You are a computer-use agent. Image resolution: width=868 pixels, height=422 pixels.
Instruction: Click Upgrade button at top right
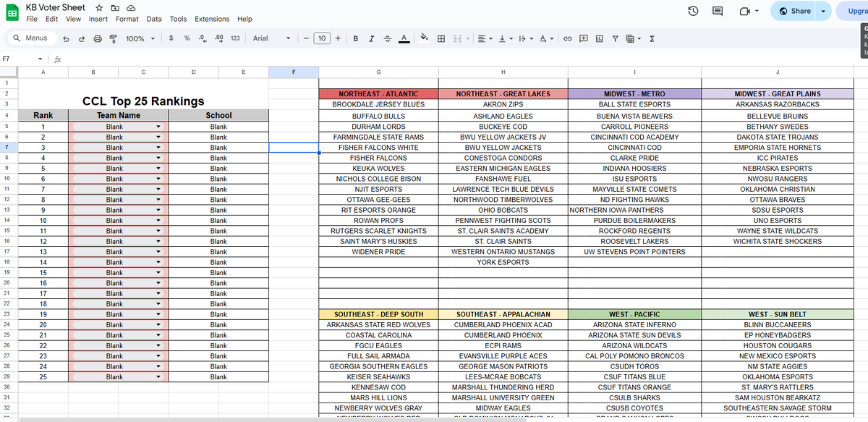click(x=852, y=11)
